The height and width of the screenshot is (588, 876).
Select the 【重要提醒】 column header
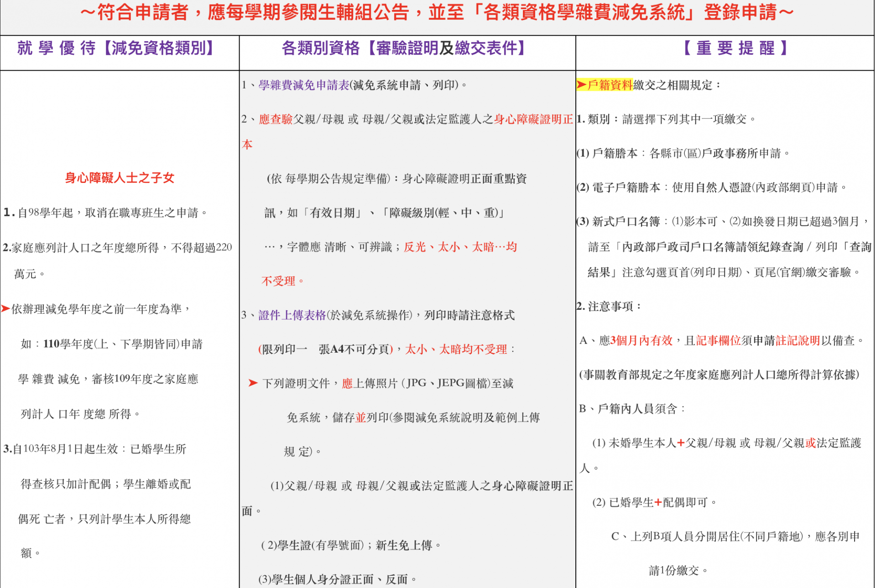coord(735,48)
